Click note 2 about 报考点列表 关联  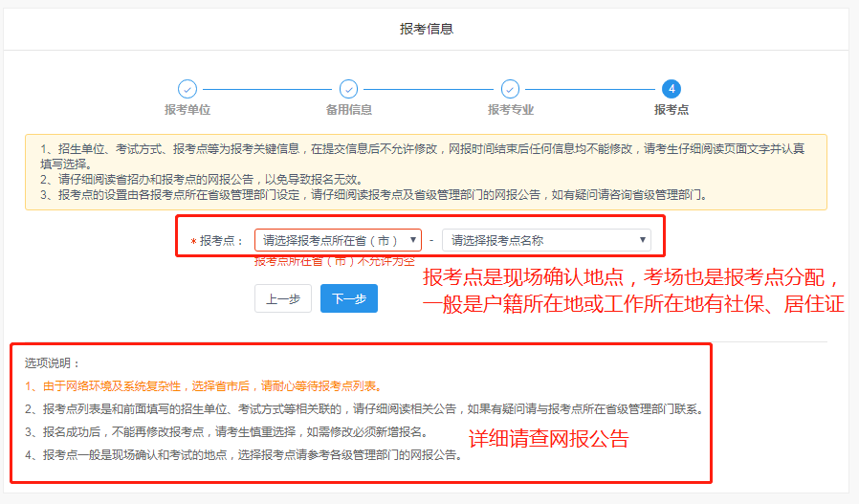364,409
